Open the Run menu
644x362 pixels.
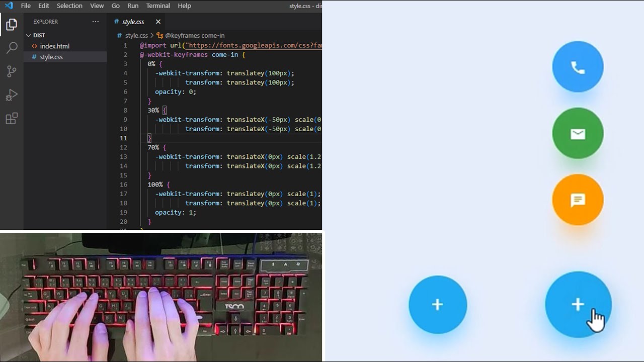[133, 6]
